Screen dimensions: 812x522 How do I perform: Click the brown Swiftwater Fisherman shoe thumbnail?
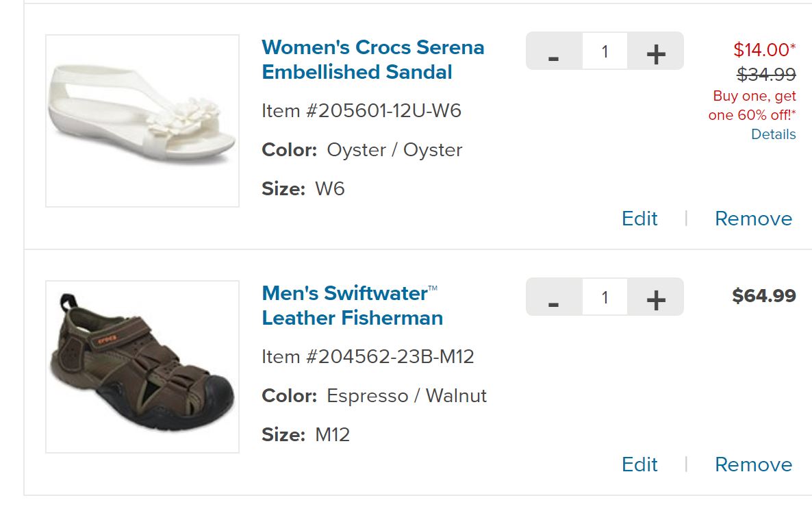pos(142,366)
